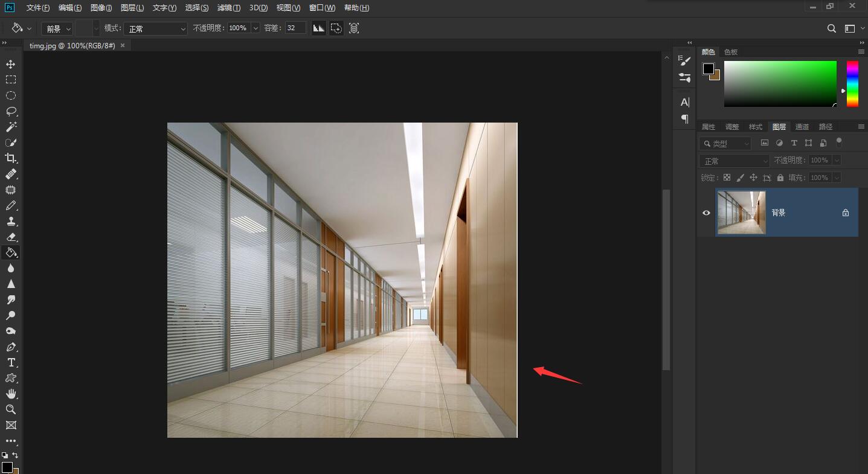
Task: Switch to the 通道 tab
Action: tap(802, 127)
